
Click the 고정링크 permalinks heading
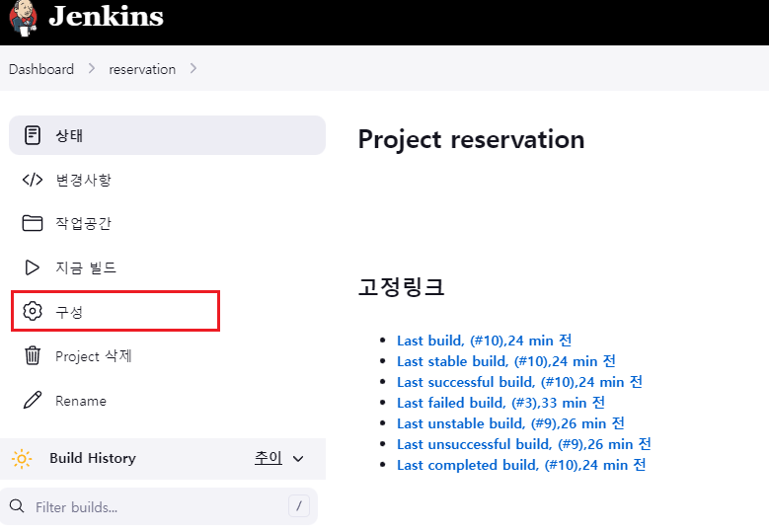point(401,287)
